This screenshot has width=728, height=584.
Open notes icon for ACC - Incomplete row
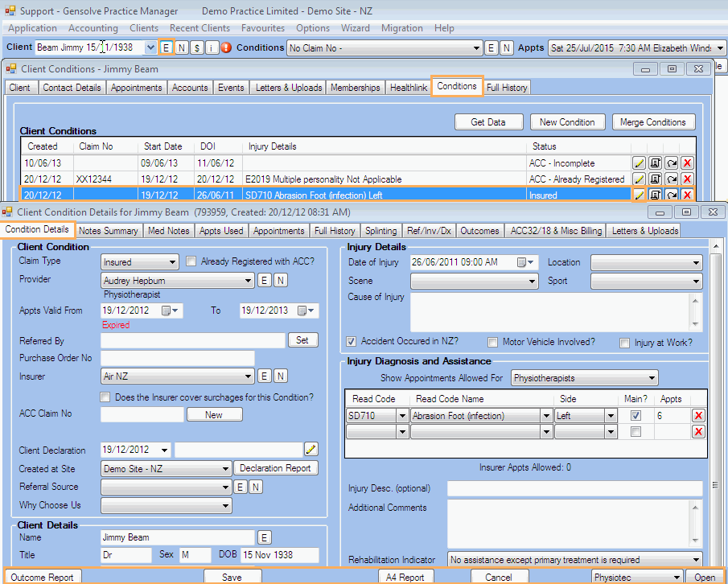655,163
